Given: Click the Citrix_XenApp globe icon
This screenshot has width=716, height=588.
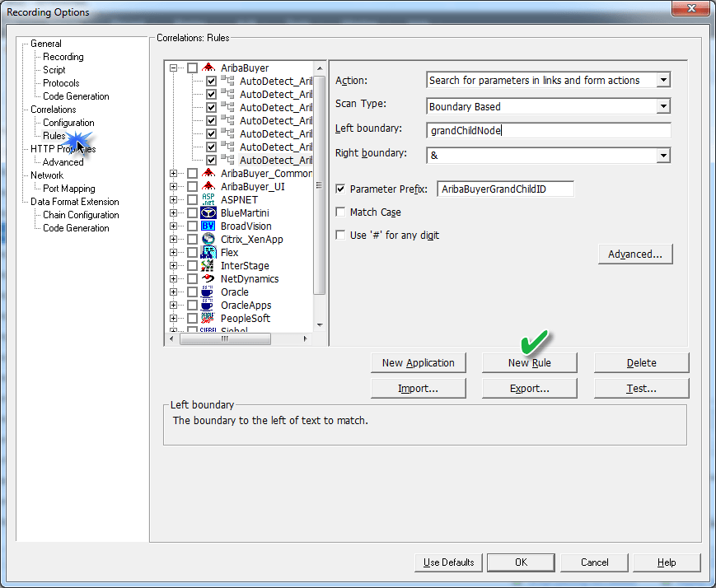Looking at the screenshot, I should click(208, 239).
